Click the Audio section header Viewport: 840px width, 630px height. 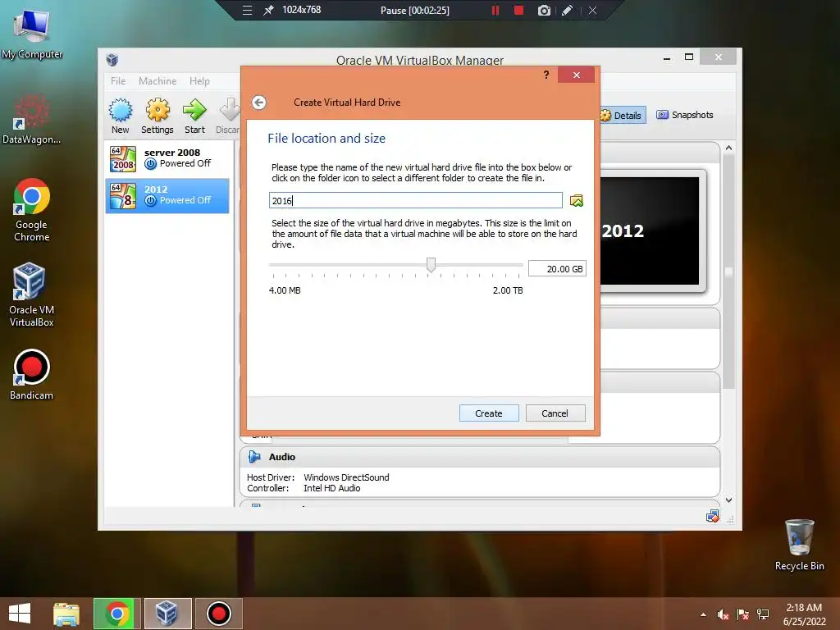[480, 457]
